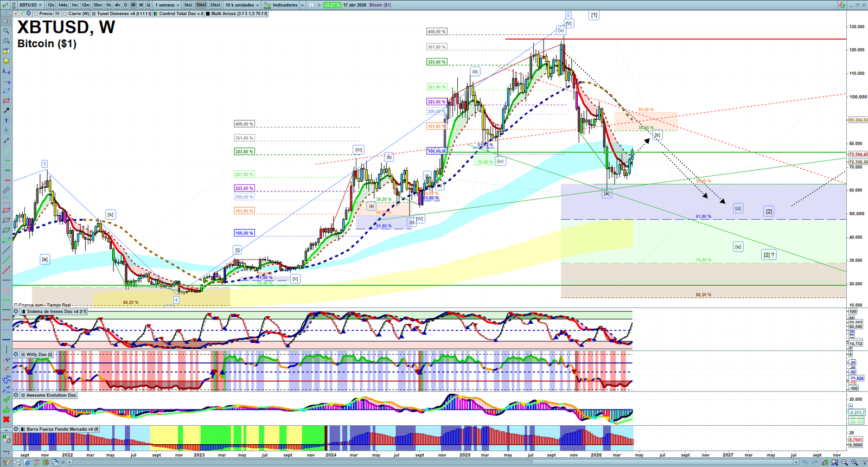Image resolution: width=868 pixels, height=467 pixels.
Task: Add indicator with red plus icon
Action: 16,14
